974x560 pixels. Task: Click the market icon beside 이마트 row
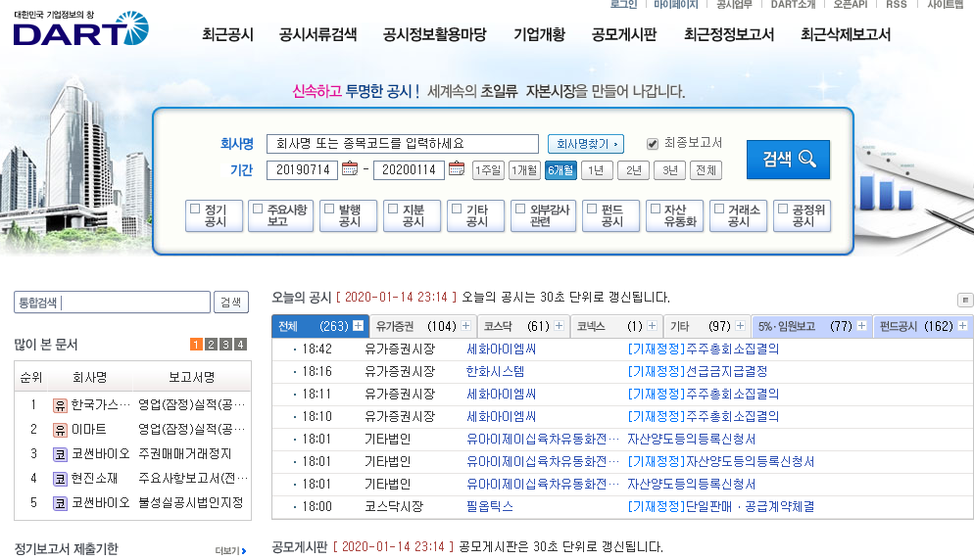pyautogui.click(x=60, y=430)
